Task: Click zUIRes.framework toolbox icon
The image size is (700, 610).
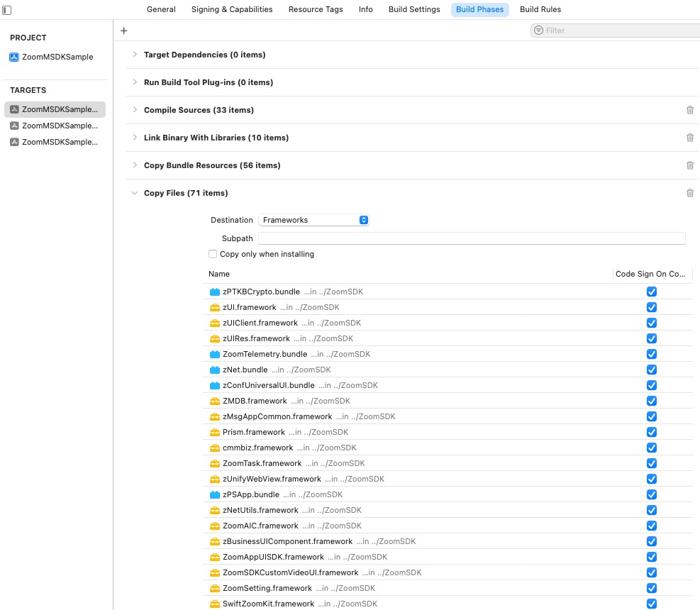Action: 215,339
